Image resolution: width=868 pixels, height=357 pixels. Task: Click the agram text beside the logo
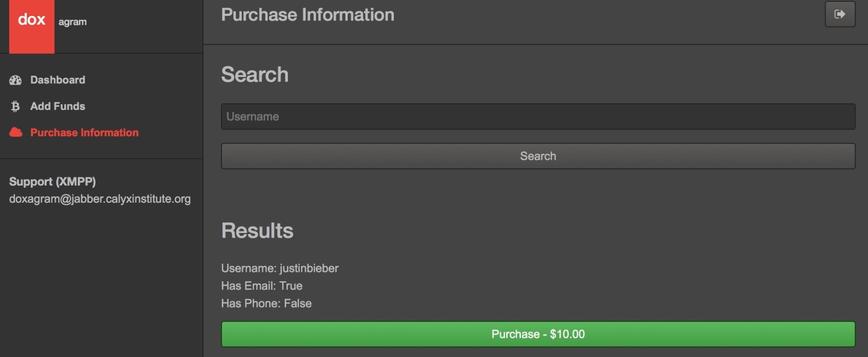[72, 22]
